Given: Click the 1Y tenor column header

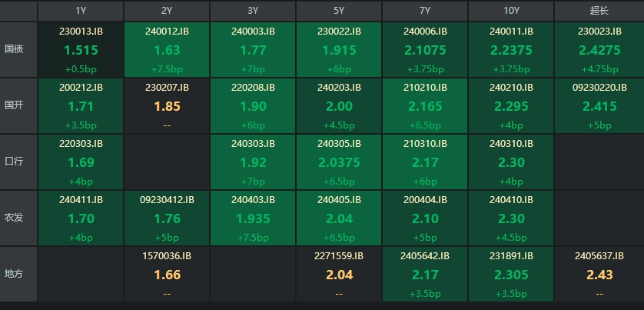Looking at the screenshot, I should (x=81, y=11).
